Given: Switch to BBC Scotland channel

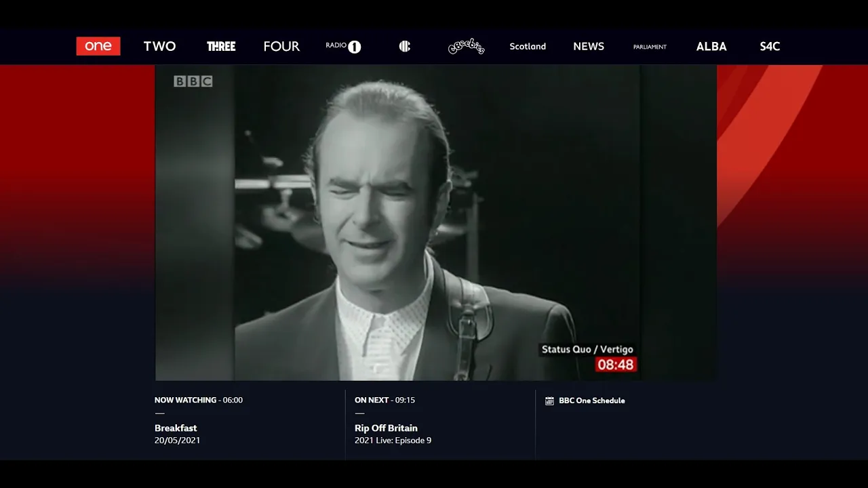Looking at the screenshot, I should tap(528, 46).
